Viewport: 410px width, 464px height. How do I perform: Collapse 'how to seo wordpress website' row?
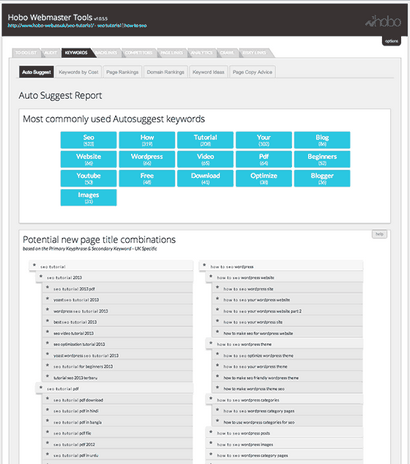284,277
